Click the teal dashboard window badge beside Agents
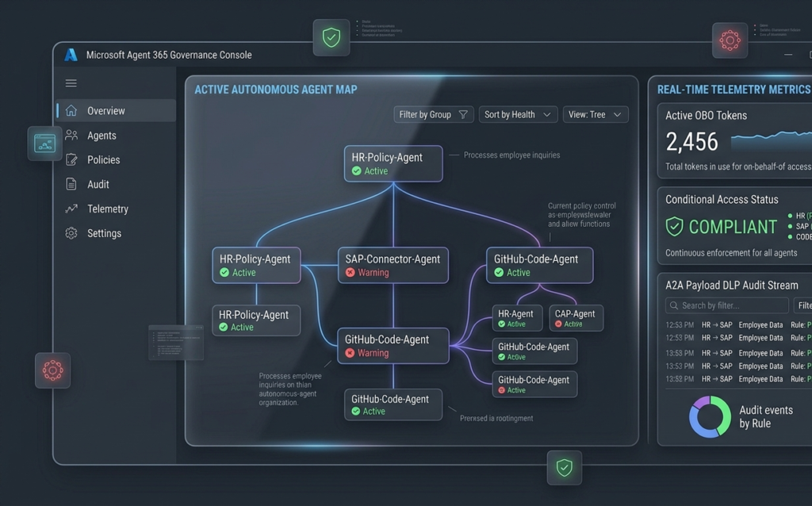This screenshot has width=812, height=506. [45, 144]
